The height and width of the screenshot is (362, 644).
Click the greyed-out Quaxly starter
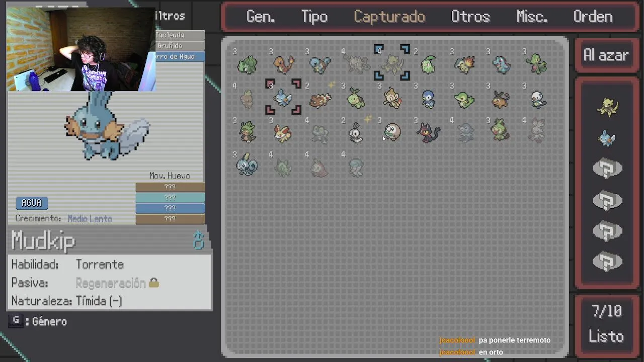356,167
